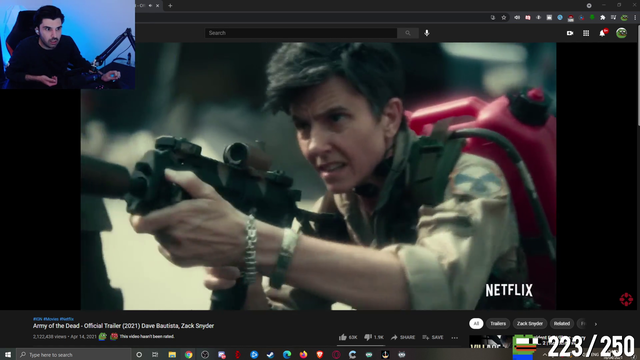Open a new browser tab
The image size is (640, 360).
pyautogui.click(x=170, y=6)
